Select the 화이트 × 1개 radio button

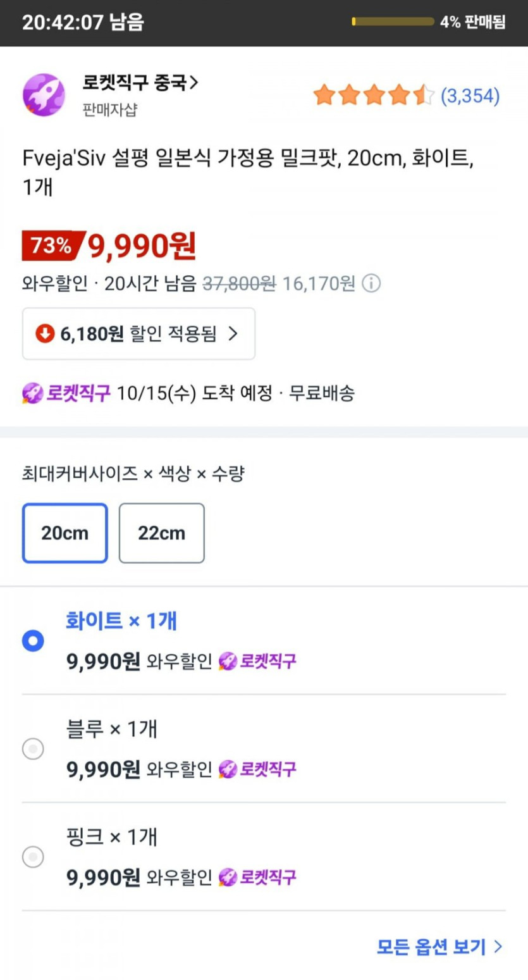(x=33, y=642)
